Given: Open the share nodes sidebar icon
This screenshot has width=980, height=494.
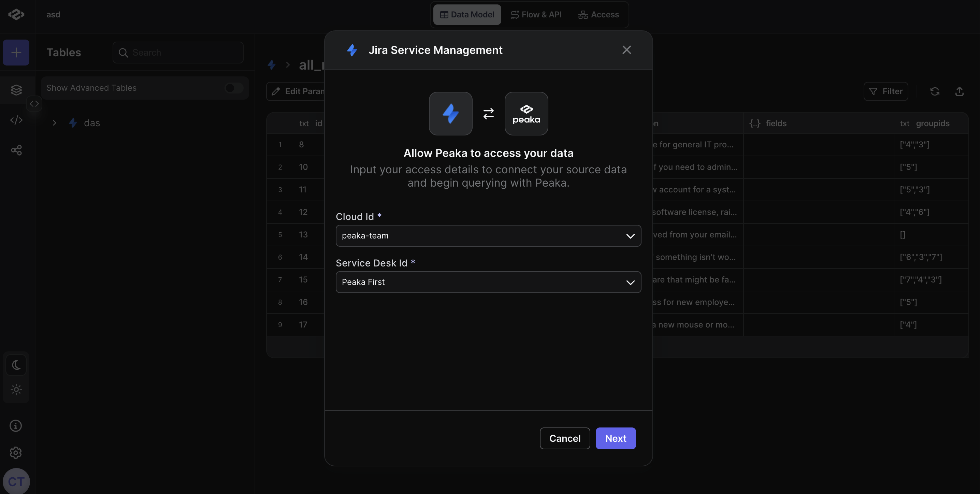Looking at the screenshot, I should point(16,150).
